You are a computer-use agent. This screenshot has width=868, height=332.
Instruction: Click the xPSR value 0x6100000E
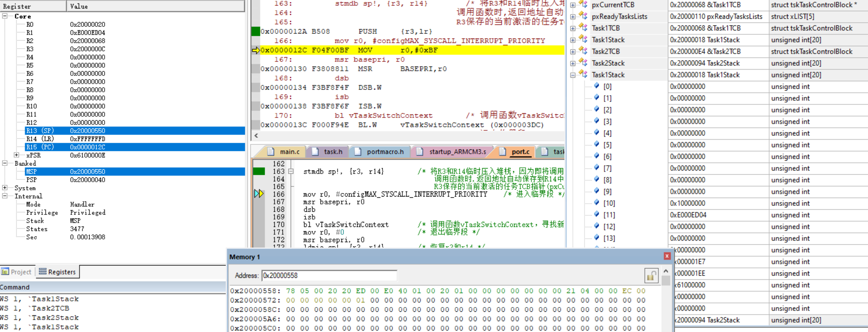coord(88,155)
